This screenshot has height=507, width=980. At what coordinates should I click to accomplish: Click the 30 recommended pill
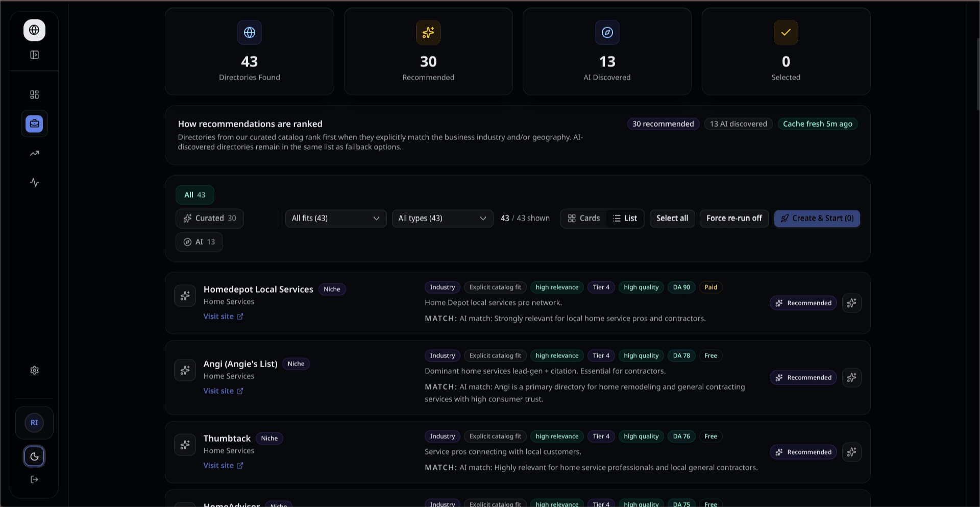point(663,124)
